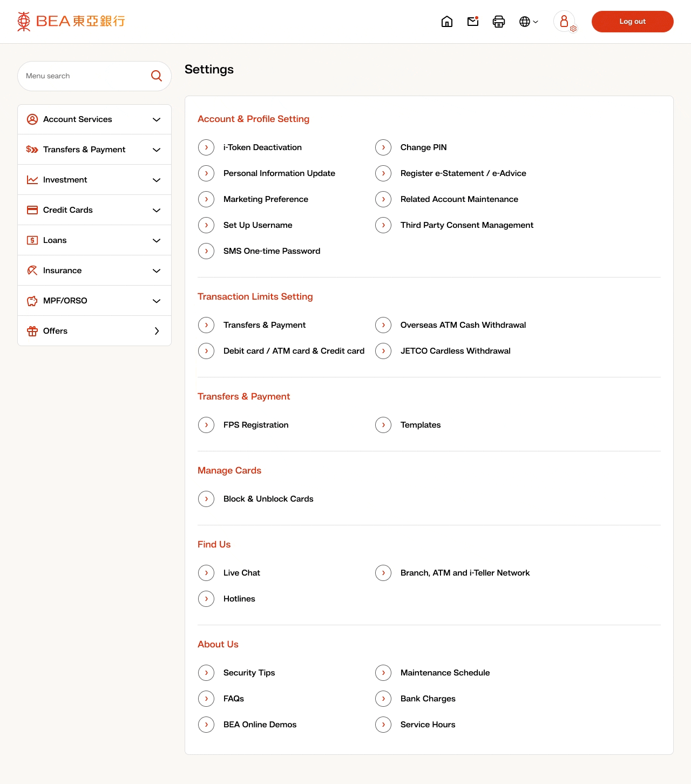691x784 pixels.
Task: Click arrow icon beside Live Chat
Action: (206, 573)
